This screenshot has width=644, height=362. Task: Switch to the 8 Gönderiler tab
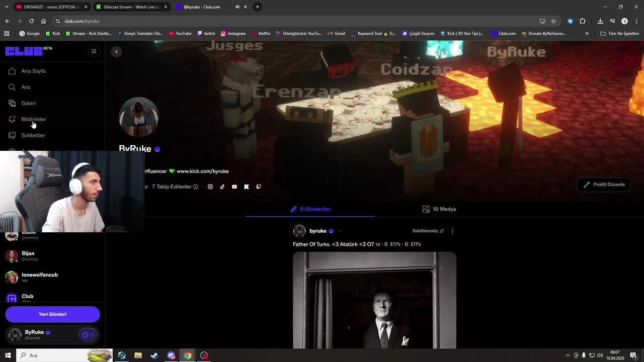[310, 209]
